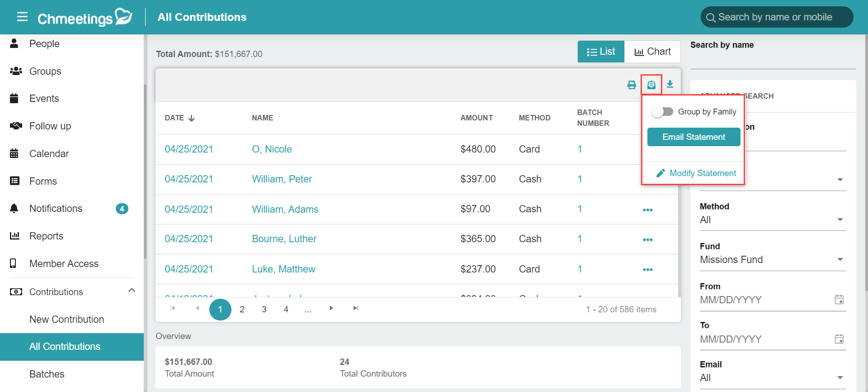The width and height of the screenshot is (868, 392).
Task: Click the pencil icon beside Modify Statement
Action: pyautogui.click(x=660, y=173)
